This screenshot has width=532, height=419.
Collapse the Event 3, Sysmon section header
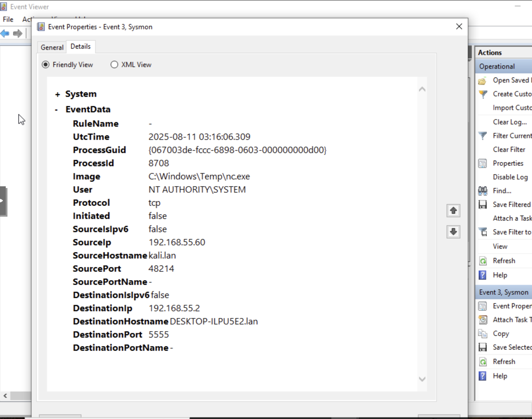click(x=504, y=292)
